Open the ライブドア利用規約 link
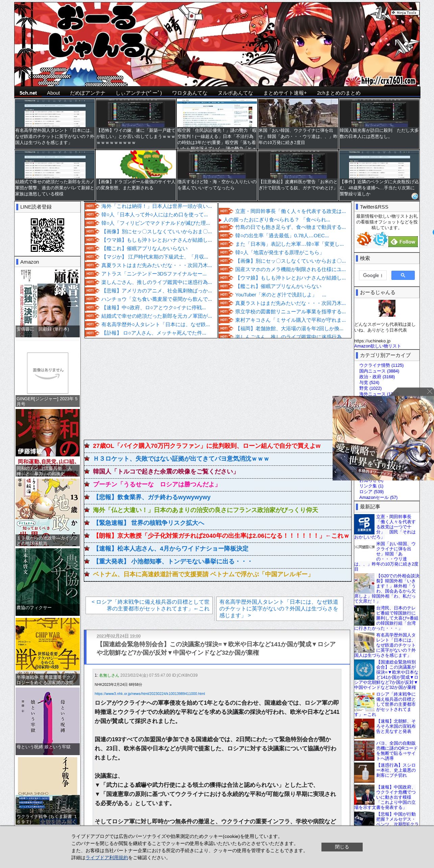This screenshot has width=434, height=868. click(x=107, y=858)
